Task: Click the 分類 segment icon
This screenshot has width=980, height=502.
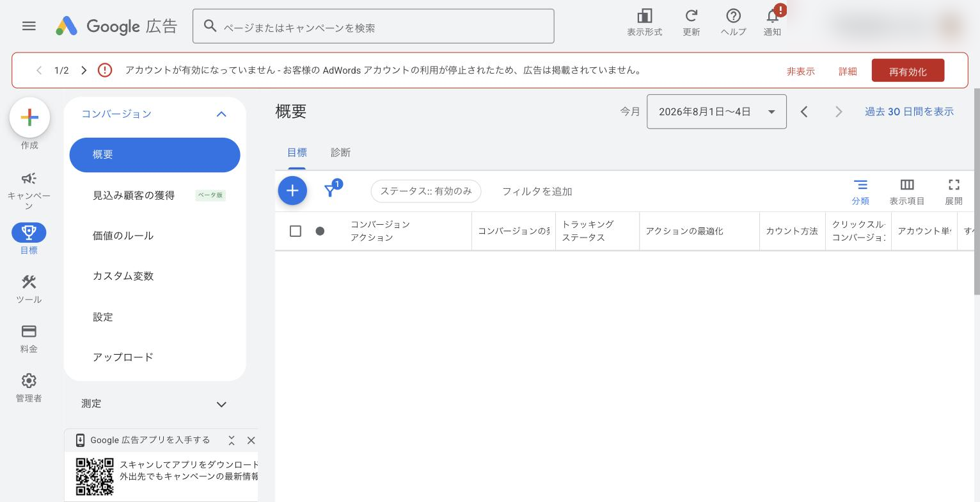Action: coord(860,191)
